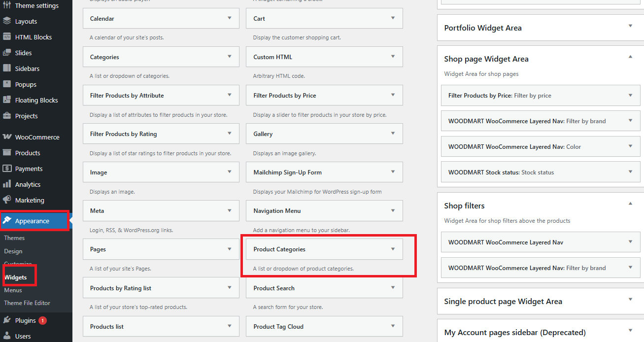
Task: Click the Users person icon
Action: pos(7,336)
